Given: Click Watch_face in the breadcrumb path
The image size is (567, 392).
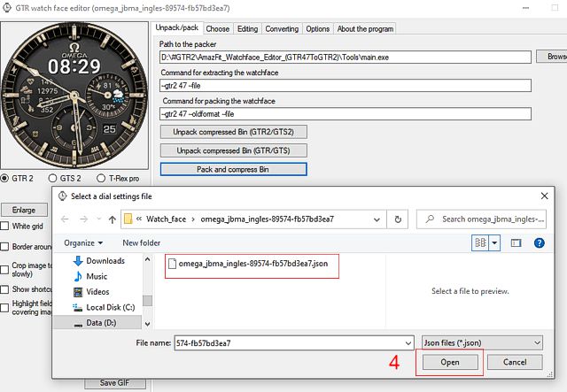Looking at the screenshot, I should click(x=166, y=219).
